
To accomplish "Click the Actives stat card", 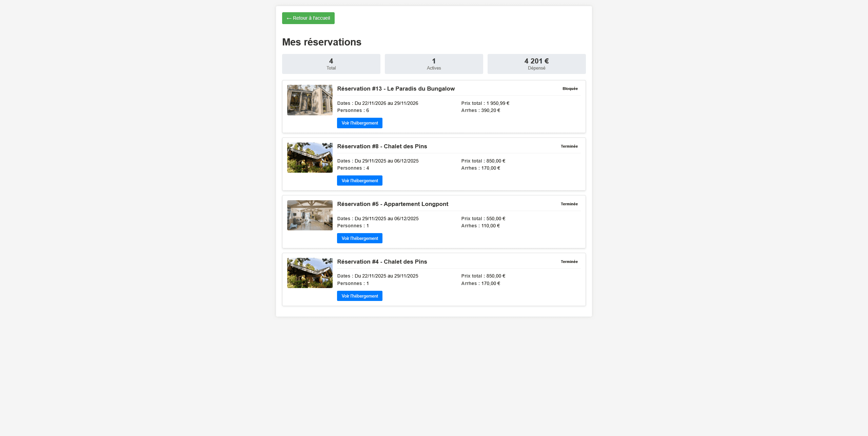I will point(434,64).
